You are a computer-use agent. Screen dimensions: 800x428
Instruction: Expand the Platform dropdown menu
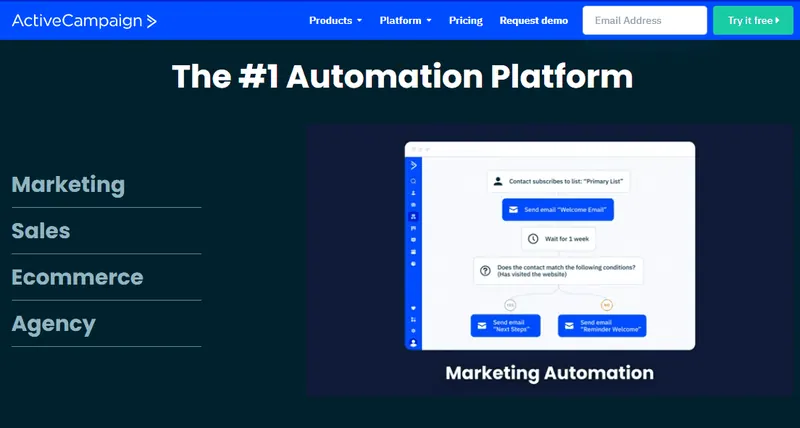pos(405,20)
